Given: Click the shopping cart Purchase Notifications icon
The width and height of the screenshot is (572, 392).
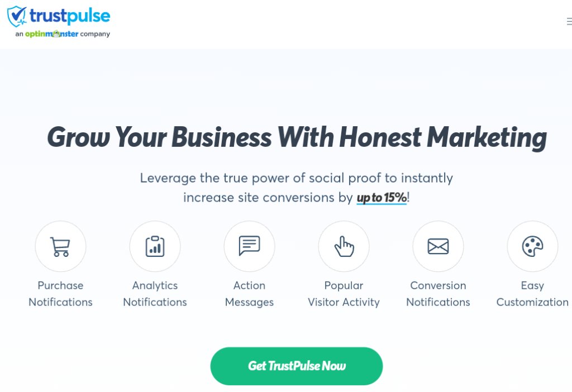Looking at the screenshot, I should (x=60, y=246).
